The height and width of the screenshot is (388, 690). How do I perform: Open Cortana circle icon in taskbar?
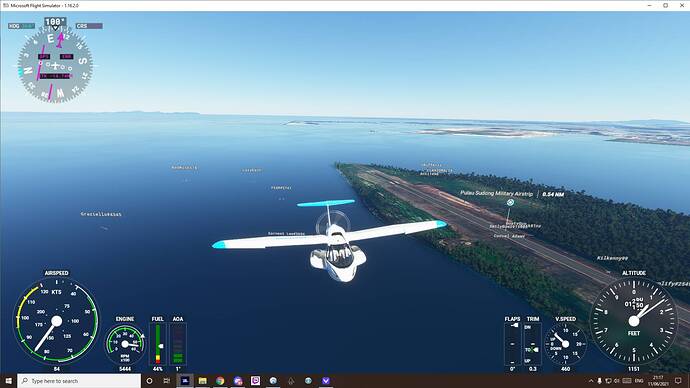(x=149, y=381)
